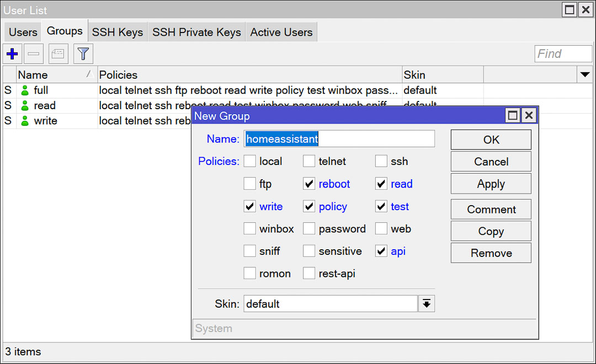The image size is (596, 364).
Task: Click the Apply button
Action: 491,184
